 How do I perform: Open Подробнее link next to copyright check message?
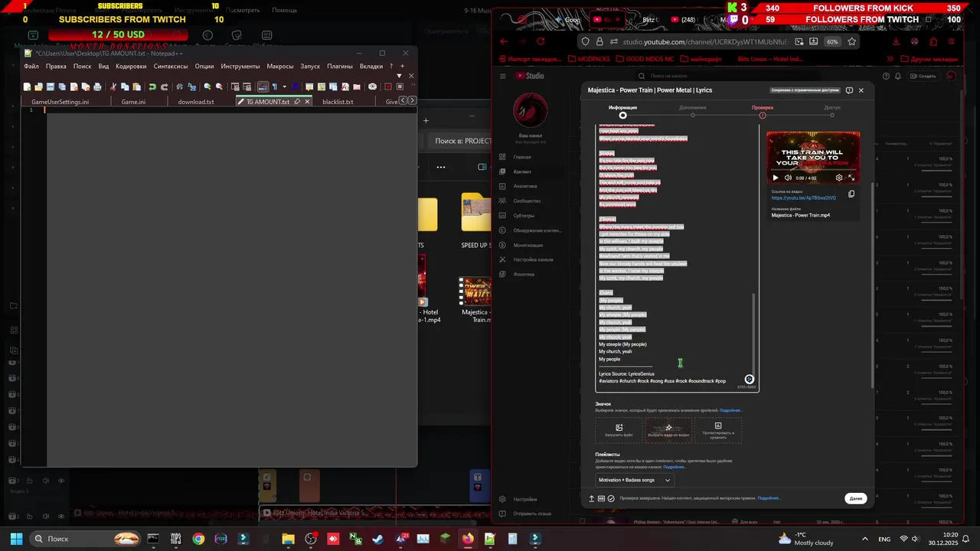[769, 498]
